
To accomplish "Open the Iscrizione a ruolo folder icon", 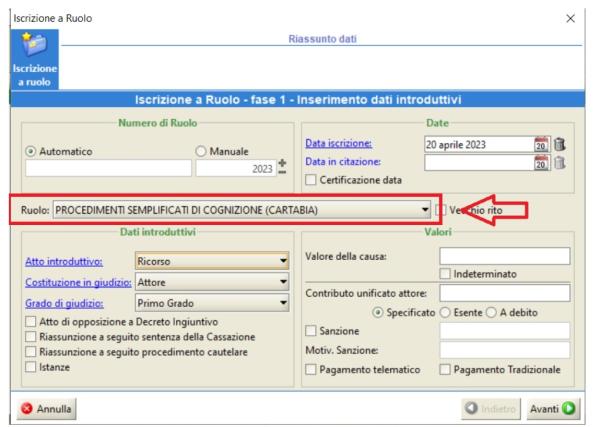I will (34, 59).
